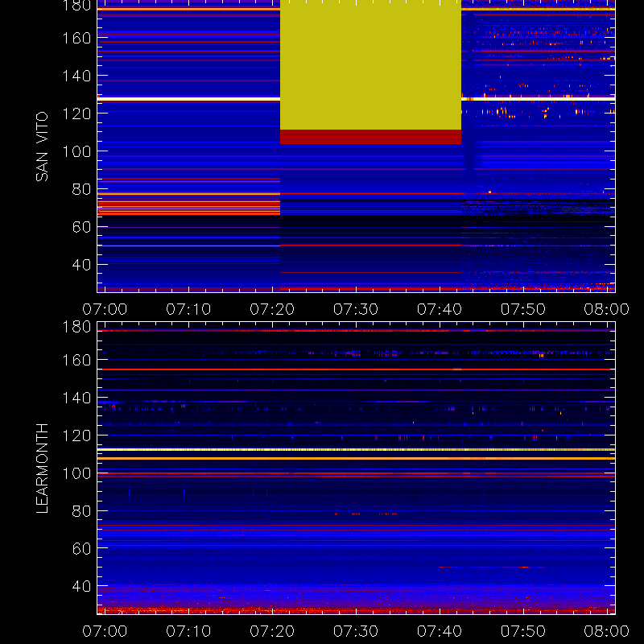644x644 pixels.
Task: Click the 07:30 time label under the San Vito plot
Action: [x=356, y=309]
